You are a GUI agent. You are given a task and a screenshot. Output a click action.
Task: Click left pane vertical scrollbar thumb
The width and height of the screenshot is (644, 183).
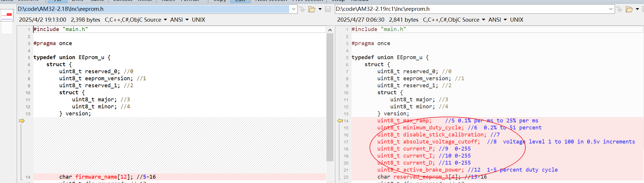[330, 97]
